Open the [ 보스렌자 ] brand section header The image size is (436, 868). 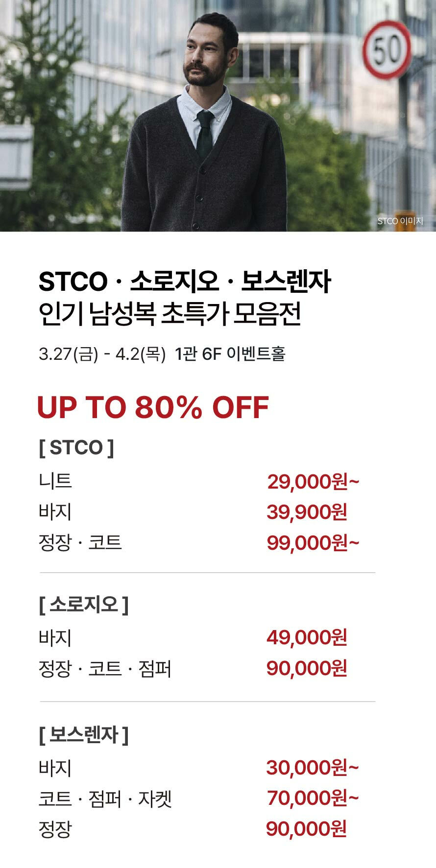point(84,735)
